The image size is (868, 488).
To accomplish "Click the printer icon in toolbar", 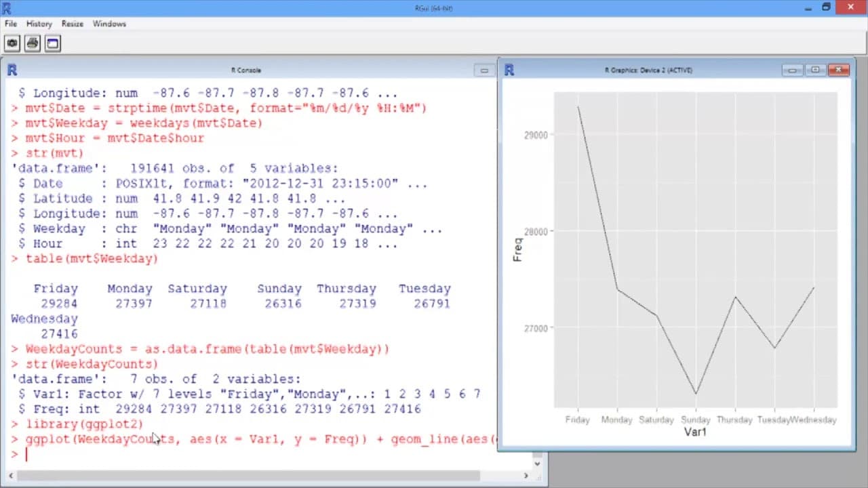I will [x=33, y=43].
